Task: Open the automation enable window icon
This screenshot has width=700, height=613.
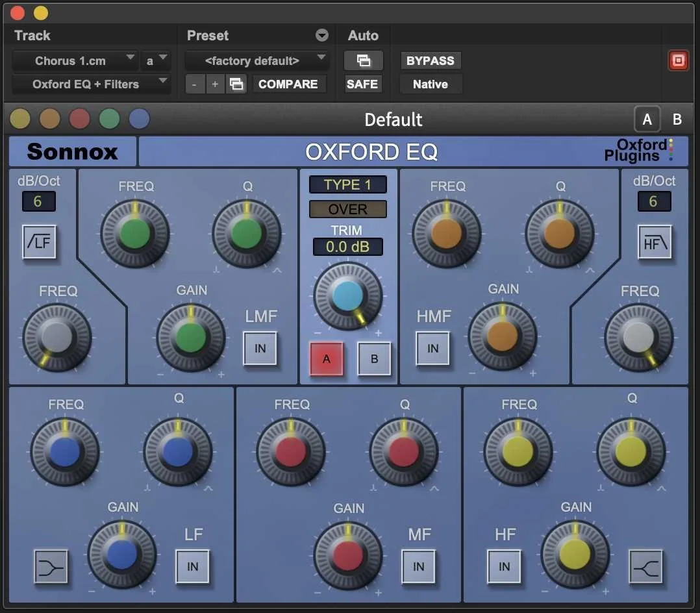Action: [x=364, y=60]
